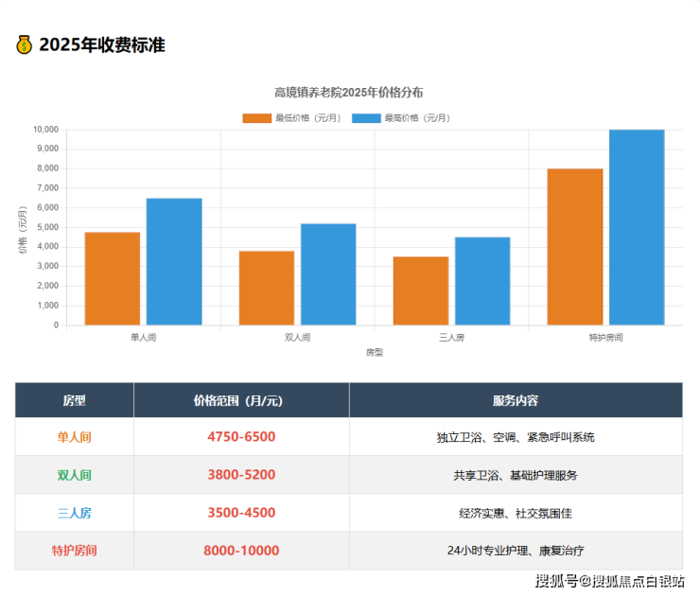This screenshot has width=700, height=596.
Task: Click the blue bar for 特护房间
Action: (637, 227)
